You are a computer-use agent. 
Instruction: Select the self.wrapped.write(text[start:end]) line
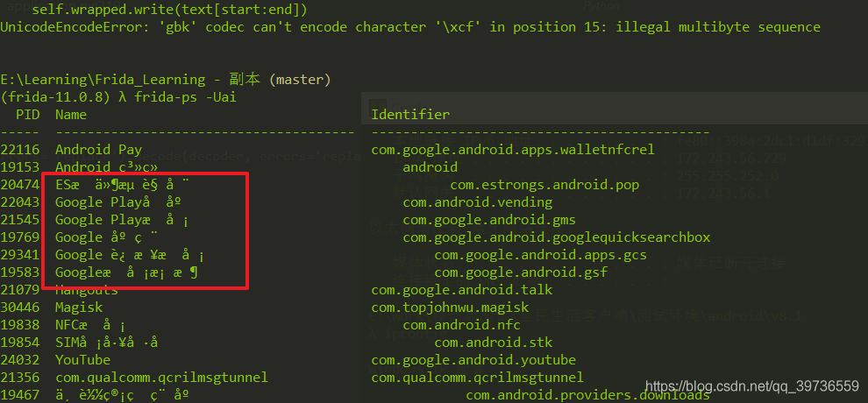pos(170,10)
